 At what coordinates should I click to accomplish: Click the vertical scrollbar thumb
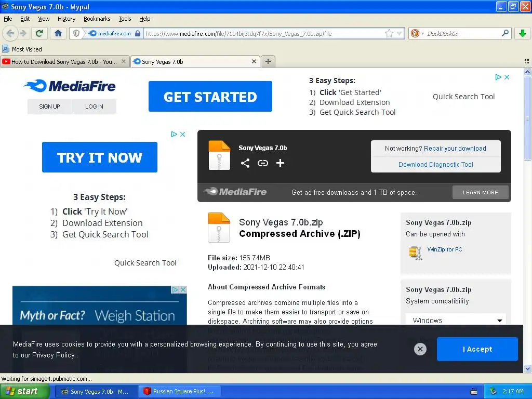527,118
